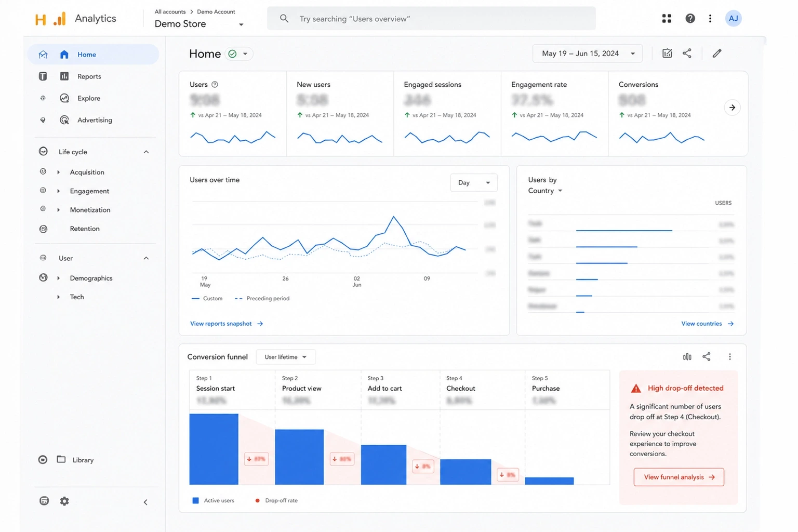Screen dimensions: 798x532
Task: Click View reports snapshot link
Action: tap(227, 324)
